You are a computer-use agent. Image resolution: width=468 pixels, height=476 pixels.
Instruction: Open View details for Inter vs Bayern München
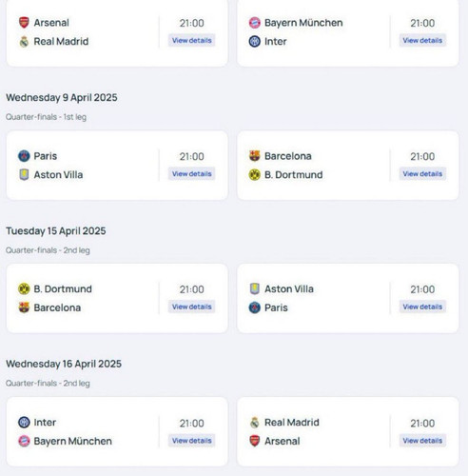(191, 441)
